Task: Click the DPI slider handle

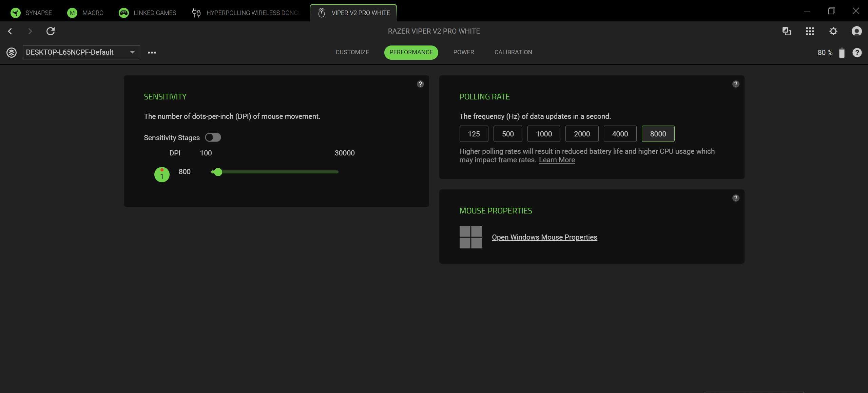Action: pyautogui.click(x=218, y=172)
